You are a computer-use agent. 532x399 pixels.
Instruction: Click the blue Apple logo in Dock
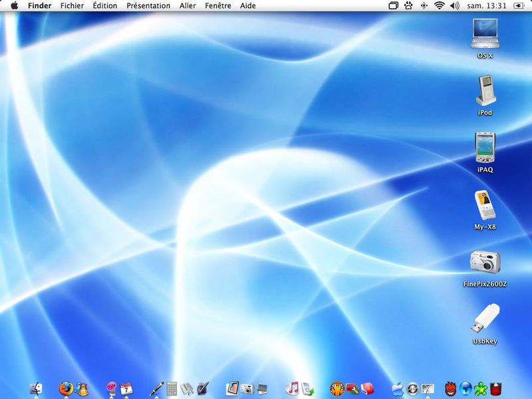click(397, 389)
